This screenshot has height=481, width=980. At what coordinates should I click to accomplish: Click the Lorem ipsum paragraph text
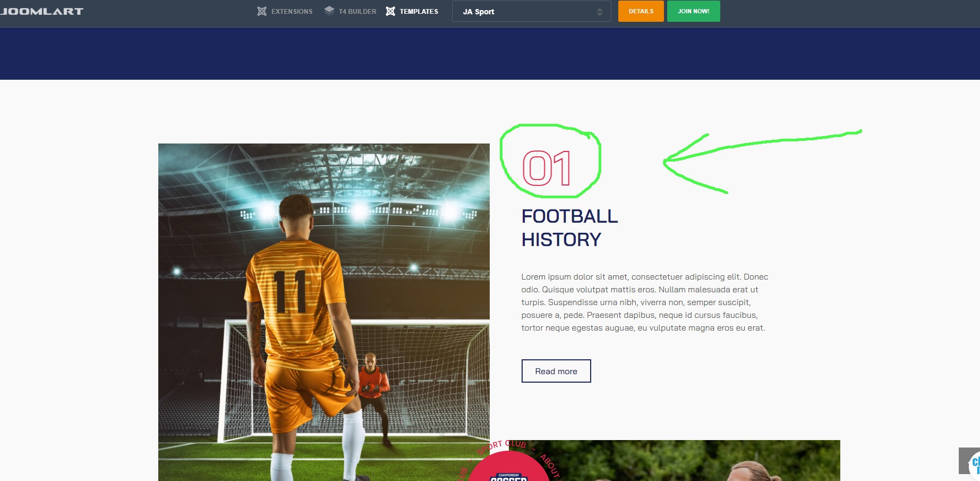(x=645, y=302)
